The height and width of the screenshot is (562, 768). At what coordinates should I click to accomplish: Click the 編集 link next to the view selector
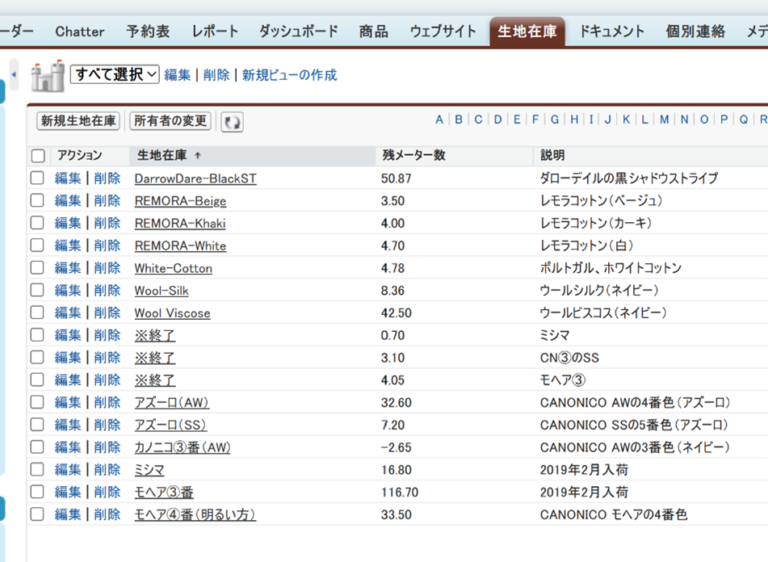177,75
